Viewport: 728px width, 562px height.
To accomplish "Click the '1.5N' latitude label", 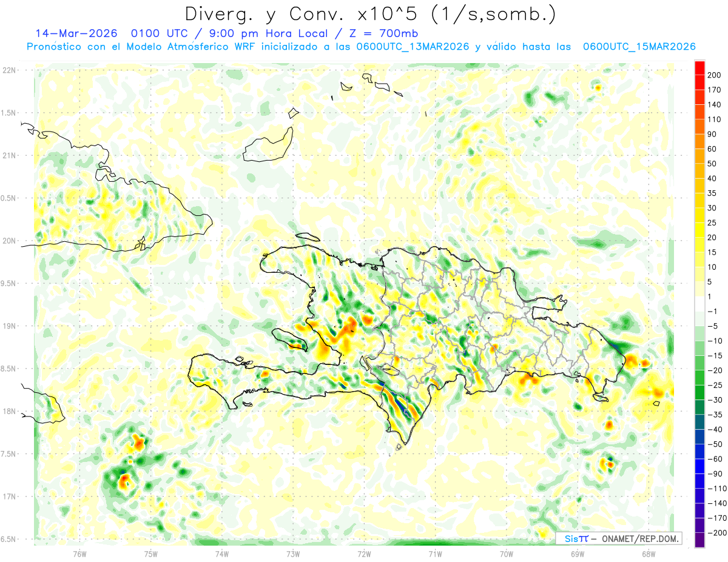I will coord(8,113).
